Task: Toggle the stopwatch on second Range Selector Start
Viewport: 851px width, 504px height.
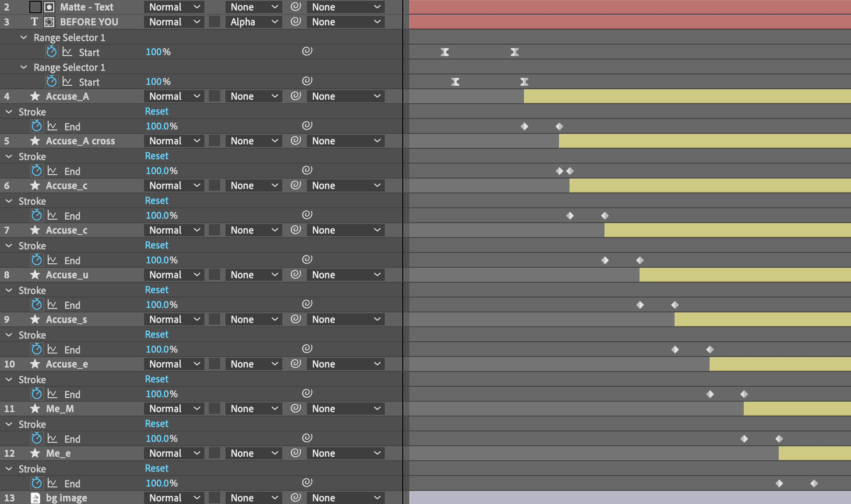Action: click(52, 81)
